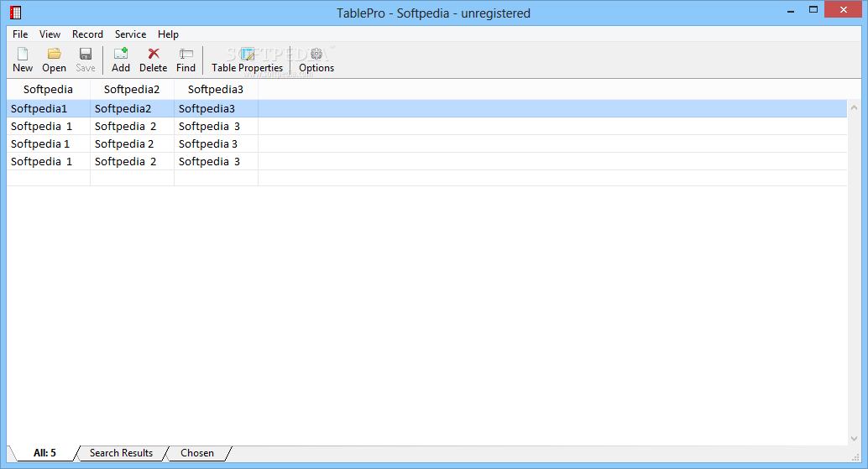Select the Softpedia2 cell in the highlighted row

point(132,109)
